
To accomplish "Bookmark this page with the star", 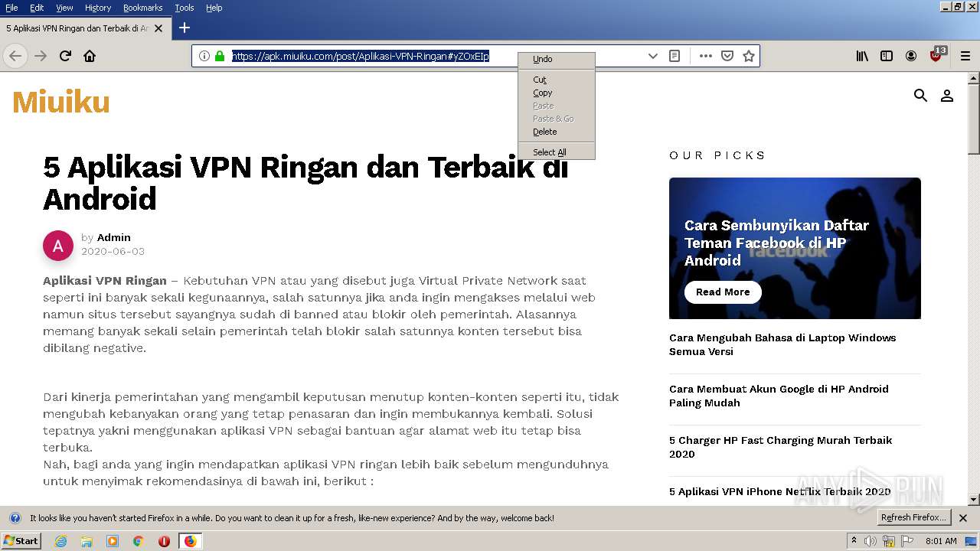I will pos(749,56).
